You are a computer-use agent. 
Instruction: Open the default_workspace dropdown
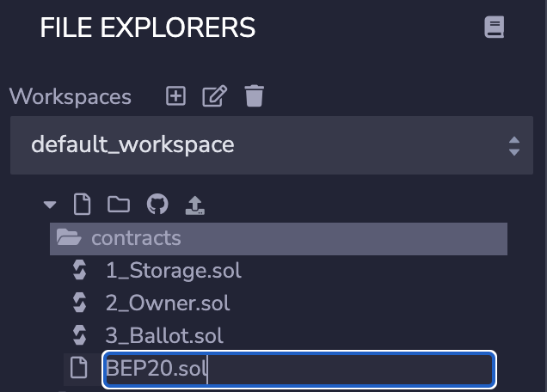coord(272,144)
